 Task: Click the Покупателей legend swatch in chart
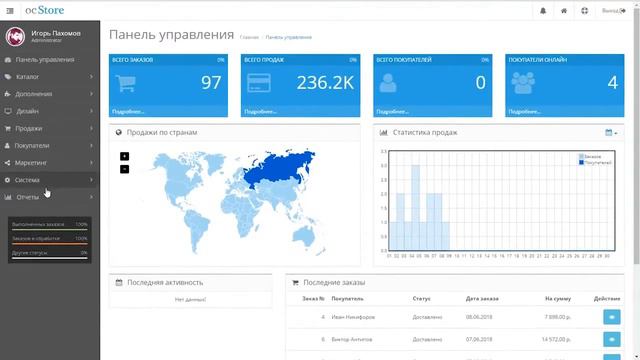click(x=581, y=162)
